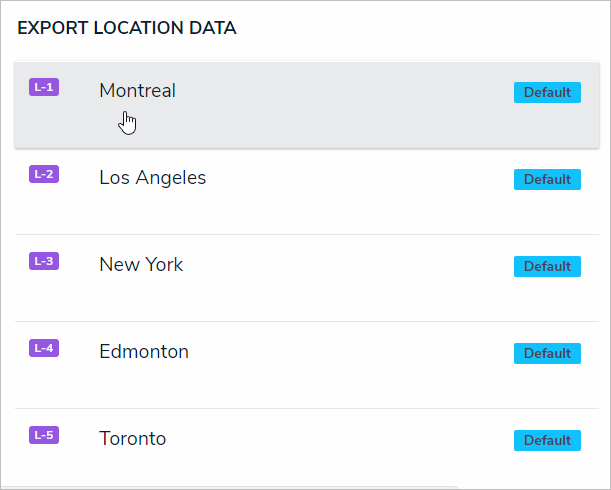Open the Montreal location name
This screenshot has width=611, height=490.
[137, 91]
